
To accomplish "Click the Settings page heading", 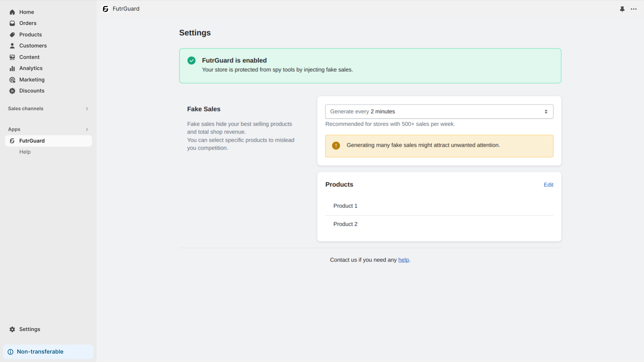I will coord(195,33).
